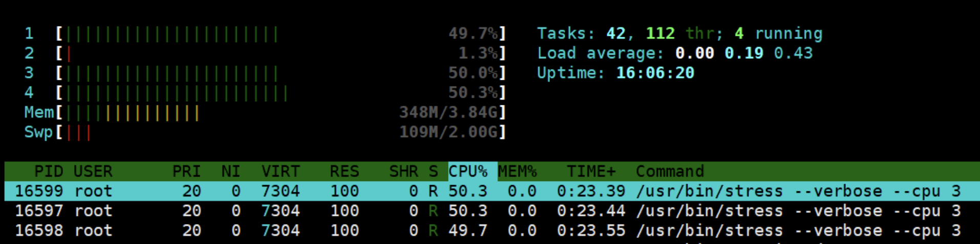Image resolution: width=980 pixels, height=244 pixels.
Task: Click the TIME+ column header
Action: [591, 171]
